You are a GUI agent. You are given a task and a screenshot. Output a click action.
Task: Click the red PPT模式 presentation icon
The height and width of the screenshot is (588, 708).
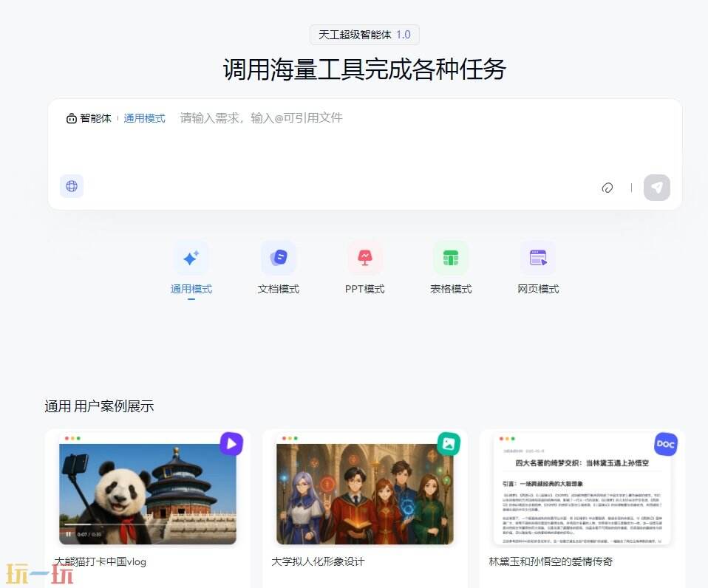[364, 257]
